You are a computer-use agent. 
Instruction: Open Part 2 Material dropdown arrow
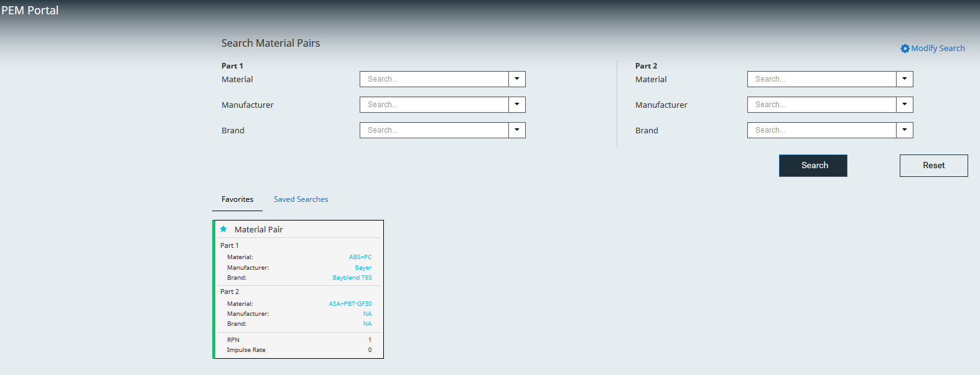point(905,79)
